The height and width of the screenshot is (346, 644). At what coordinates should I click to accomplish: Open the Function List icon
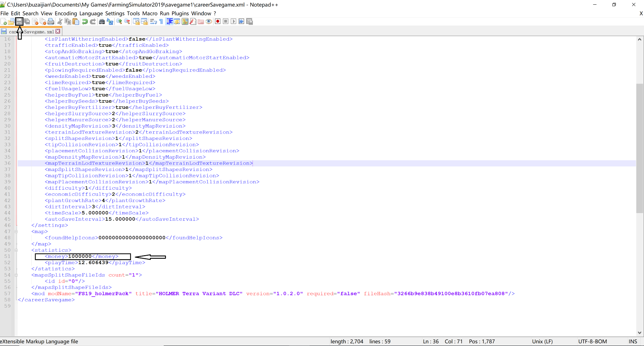(193, 21)
